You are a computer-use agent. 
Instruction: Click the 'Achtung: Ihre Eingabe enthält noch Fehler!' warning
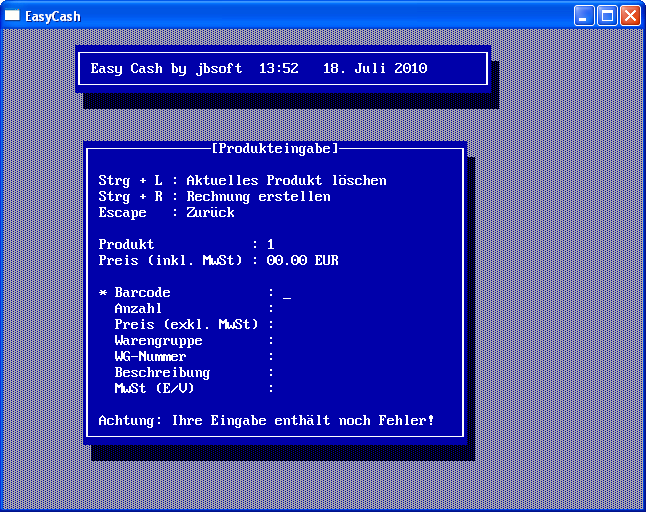pyautogui.click(x=266, y=421)
